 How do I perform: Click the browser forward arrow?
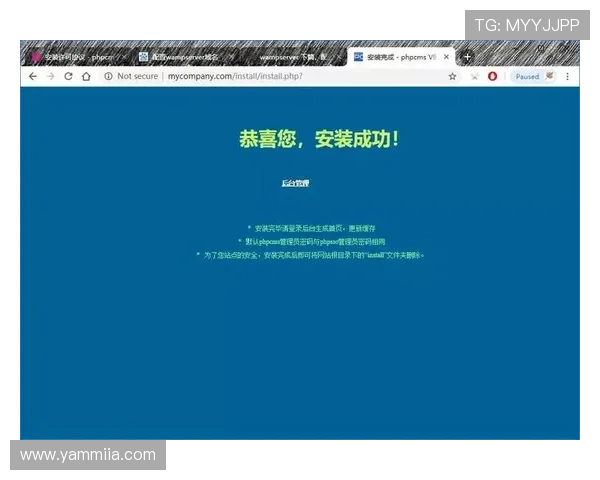point(50,76)
